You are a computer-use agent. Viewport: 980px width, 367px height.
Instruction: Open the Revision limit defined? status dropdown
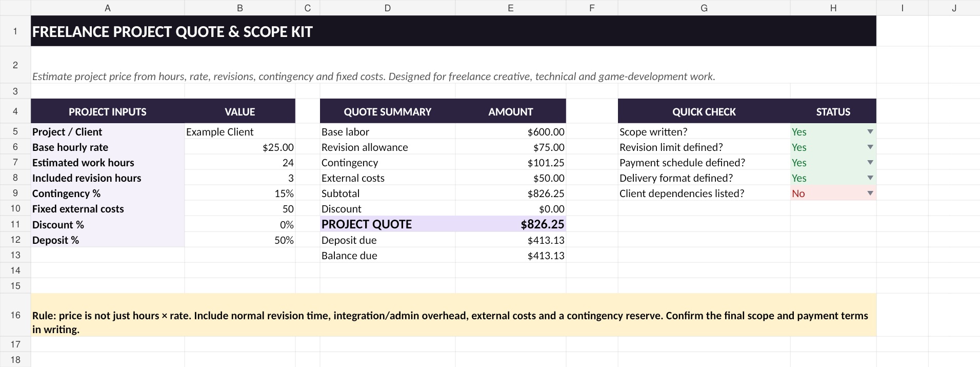(x=870, y=147)
